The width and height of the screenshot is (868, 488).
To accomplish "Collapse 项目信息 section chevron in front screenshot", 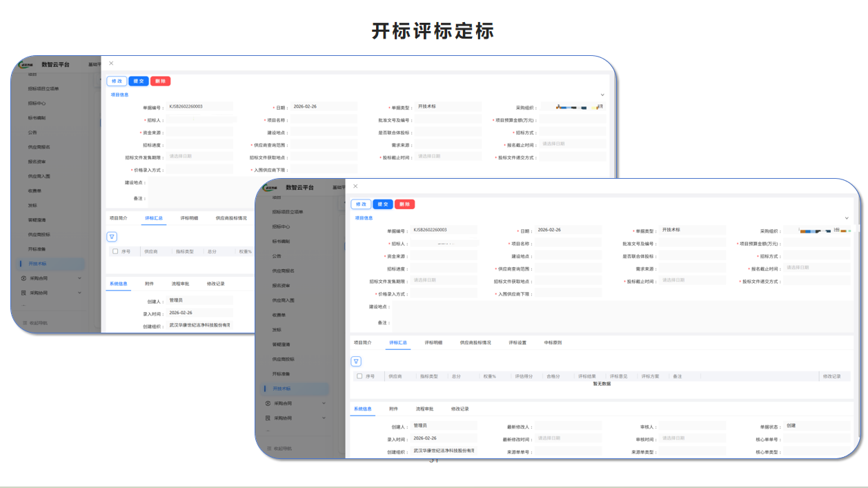I will click(847, 218).
